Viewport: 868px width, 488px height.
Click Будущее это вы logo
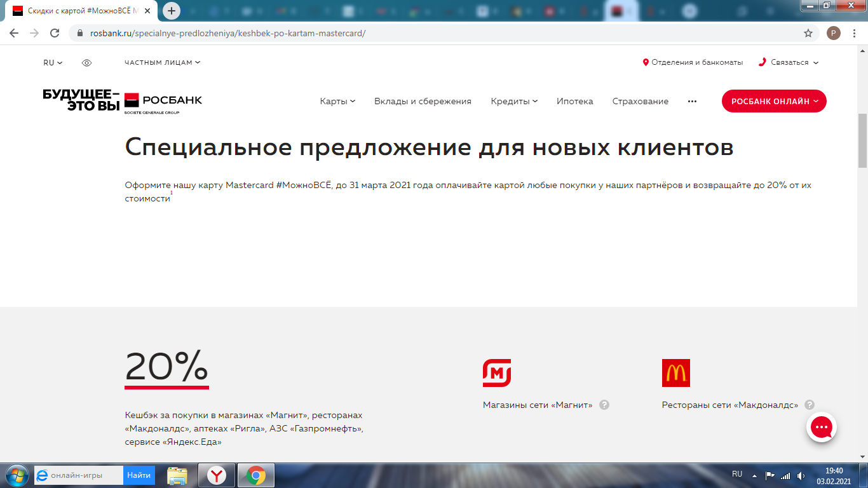coord(81,100)
